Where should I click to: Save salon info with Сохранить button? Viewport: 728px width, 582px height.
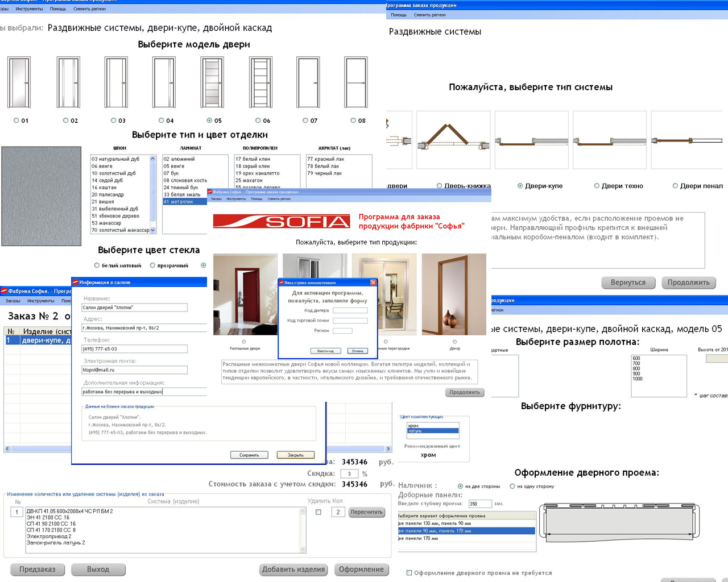point(249,455)
